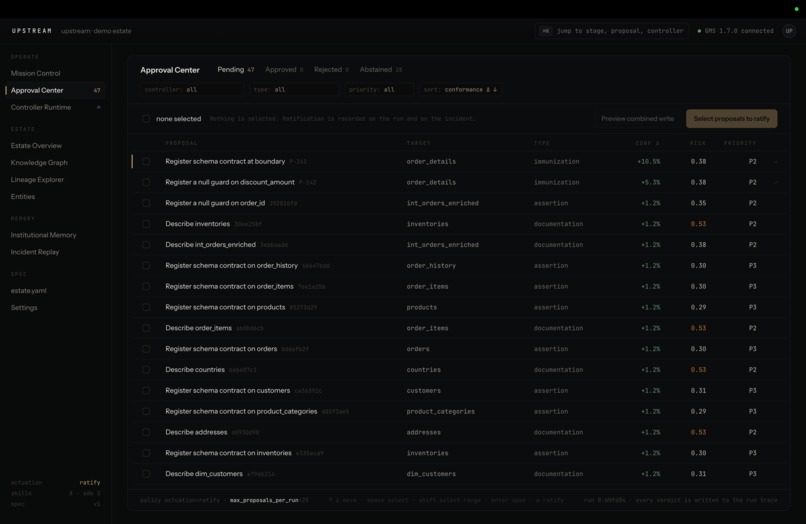Open the UP user avatar menu
The image size is (806, 524).
point(789,31)
